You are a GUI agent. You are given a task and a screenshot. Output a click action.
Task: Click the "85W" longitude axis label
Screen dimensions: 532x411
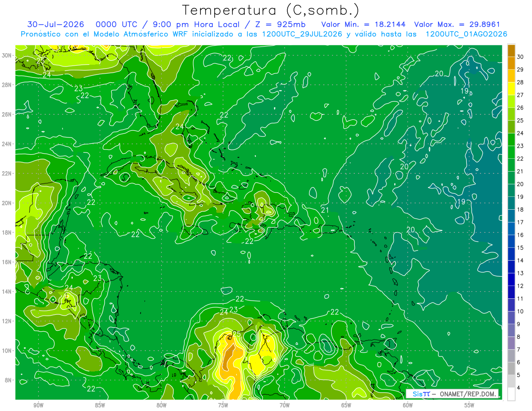(100, 405)
